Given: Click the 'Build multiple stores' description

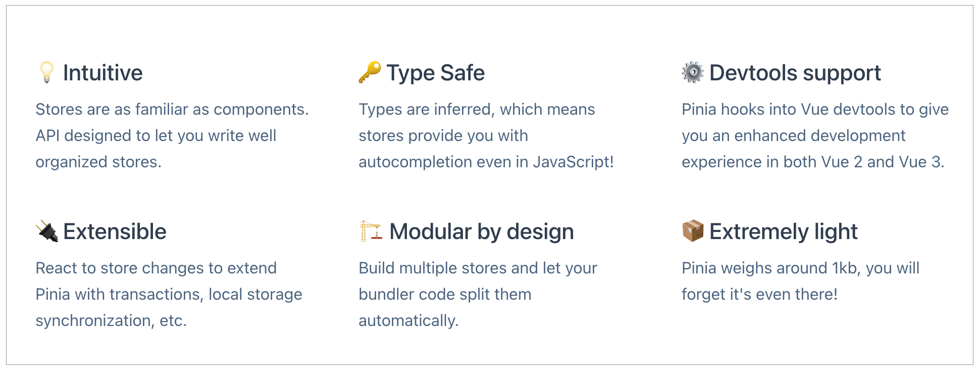Looking at the screenshot, I should (x=478, y=294).
